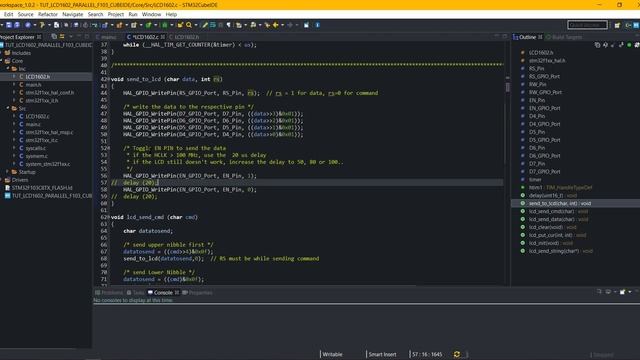Click the Build hammer icon
This screenshot has width=640, height=360.
42,25
